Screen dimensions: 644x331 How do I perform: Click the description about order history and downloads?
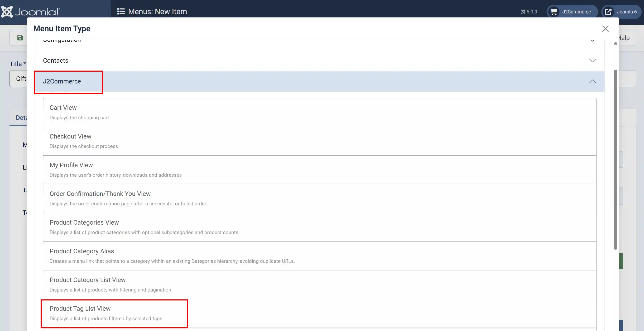116,175
